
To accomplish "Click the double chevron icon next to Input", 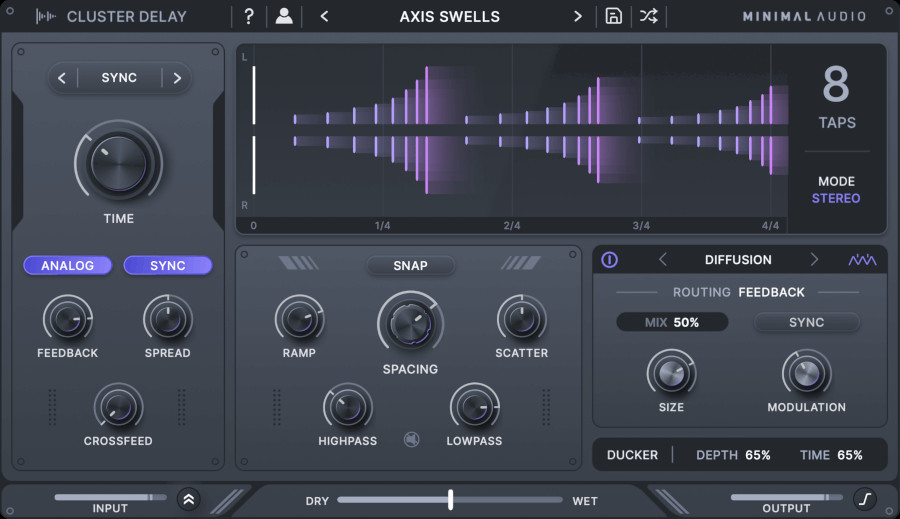I will (188, 499).
